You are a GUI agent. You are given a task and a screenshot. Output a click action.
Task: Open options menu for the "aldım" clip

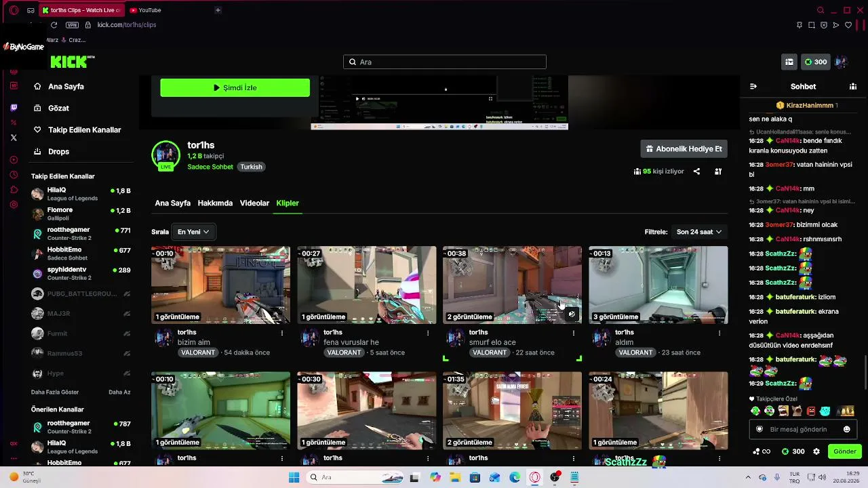(719, 333)
